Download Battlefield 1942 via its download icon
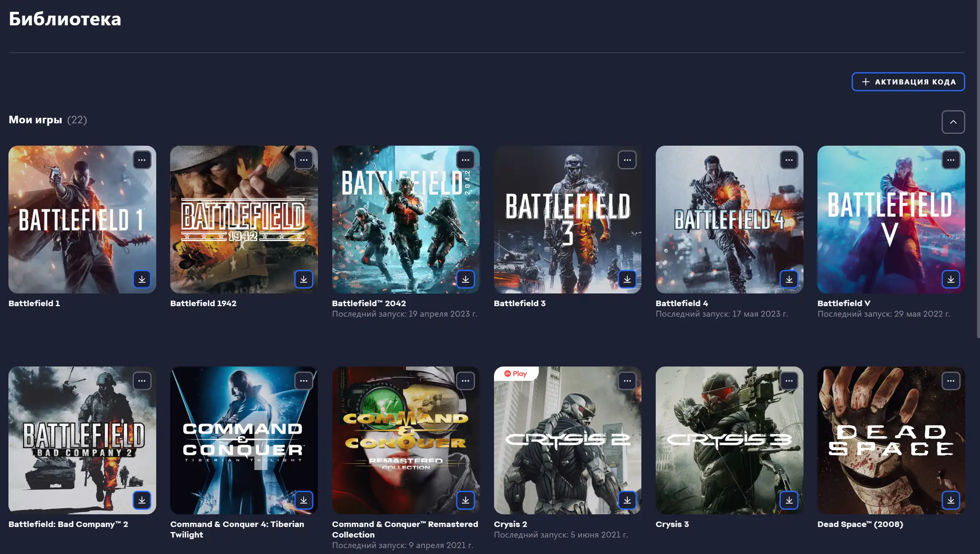Viewport: 980px width, 554px height. point(304,279)
